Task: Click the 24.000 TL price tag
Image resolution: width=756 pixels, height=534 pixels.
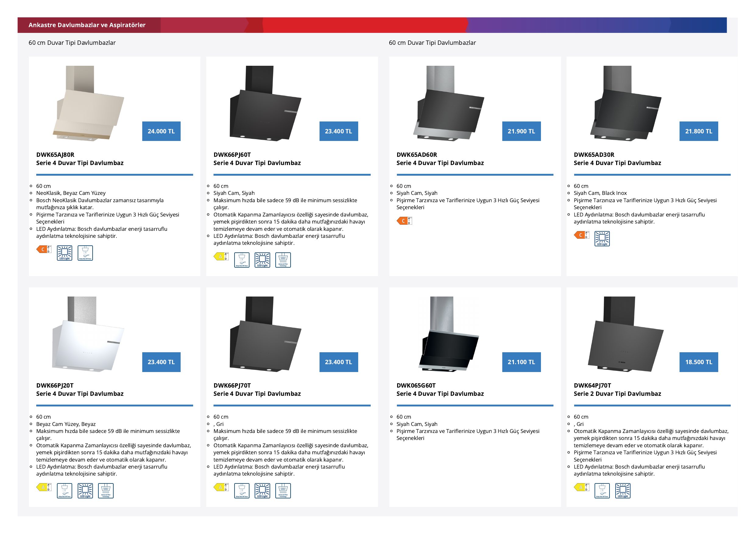Action: pyautogui.click(x=161, y=131)
